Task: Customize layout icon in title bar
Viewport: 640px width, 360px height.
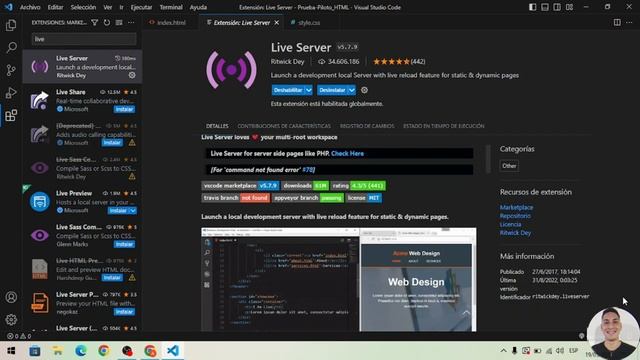Action: tap(569, 7)
